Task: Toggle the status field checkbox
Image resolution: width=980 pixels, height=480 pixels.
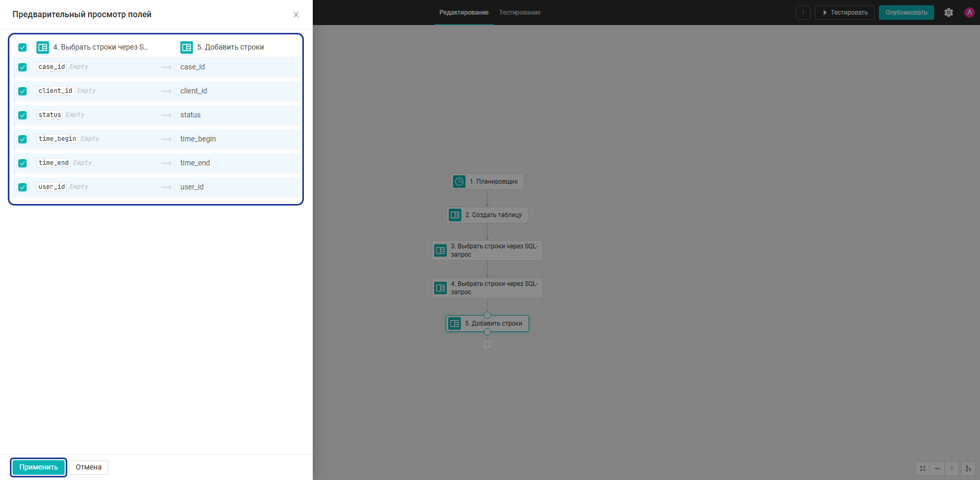Action: tap(22, 115)
